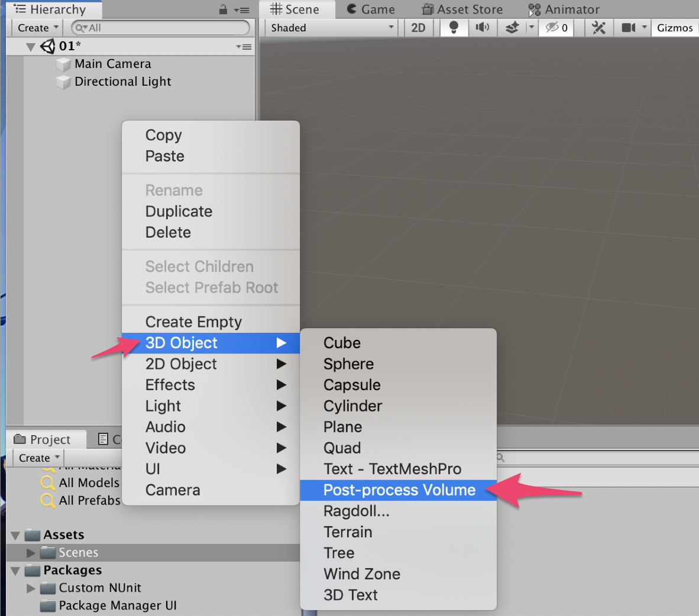Lock the Hierarchy panel
The image size is (699, 616).
click(x=223, y=9)
